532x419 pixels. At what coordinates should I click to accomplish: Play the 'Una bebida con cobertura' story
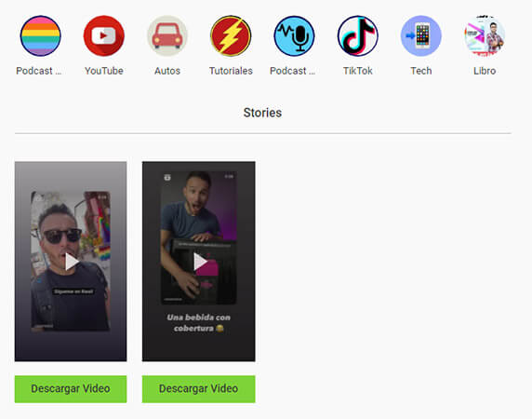(198, 262)
